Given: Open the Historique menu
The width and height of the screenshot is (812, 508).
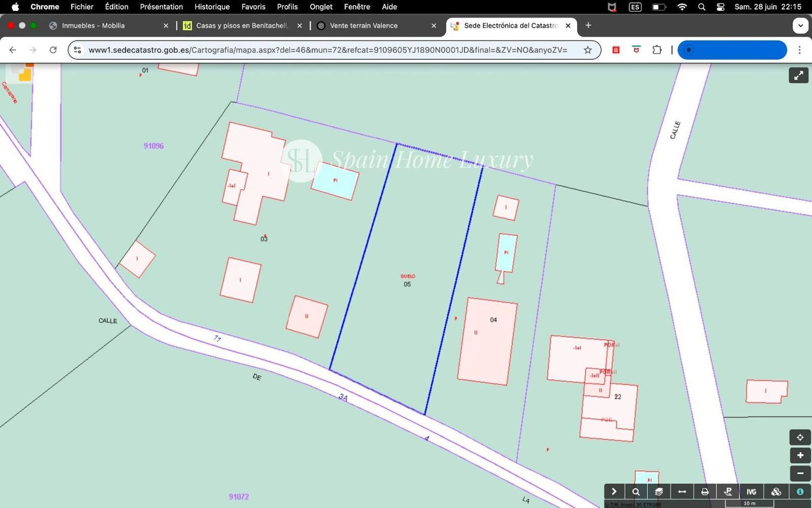Looking at the screenshot, I should point(212,7).
